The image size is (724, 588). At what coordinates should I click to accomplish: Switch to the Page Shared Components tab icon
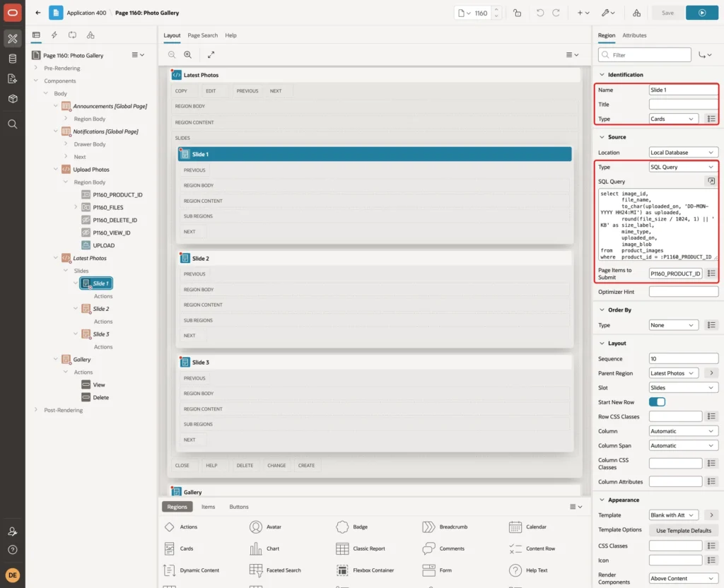tap(90, 35)
